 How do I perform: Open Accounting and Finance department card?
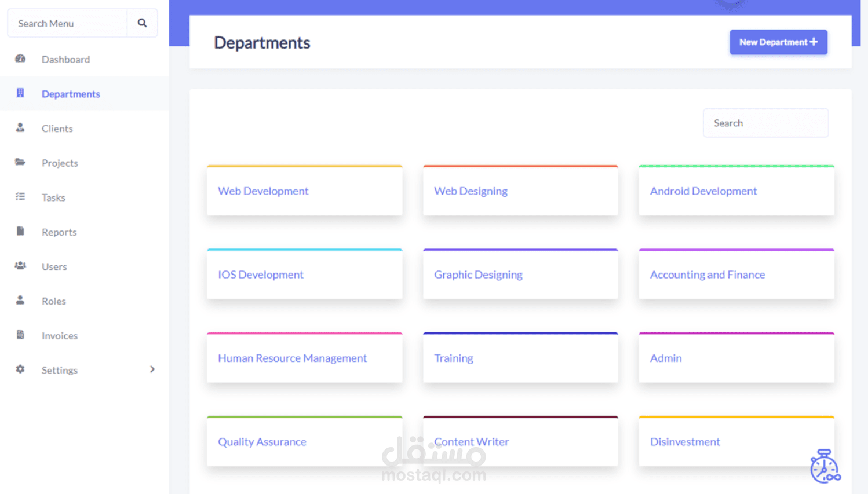click(736, 274)
